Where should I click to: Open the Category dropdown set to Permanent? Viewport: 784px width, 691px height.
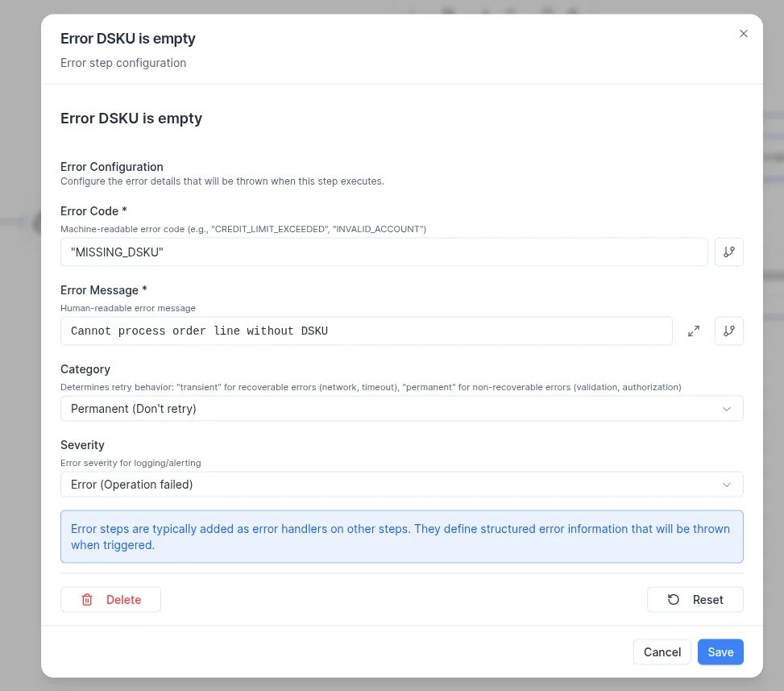387,409
